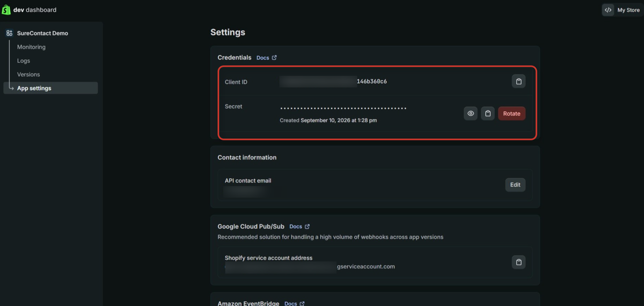
Task: Click the Secret label
Action: click(x=233, y=106)
